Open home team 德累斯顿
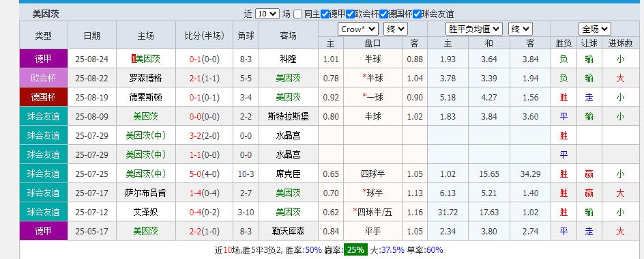Image resolution: width=644 pixels, height=259 pixels. click(146, 98)
